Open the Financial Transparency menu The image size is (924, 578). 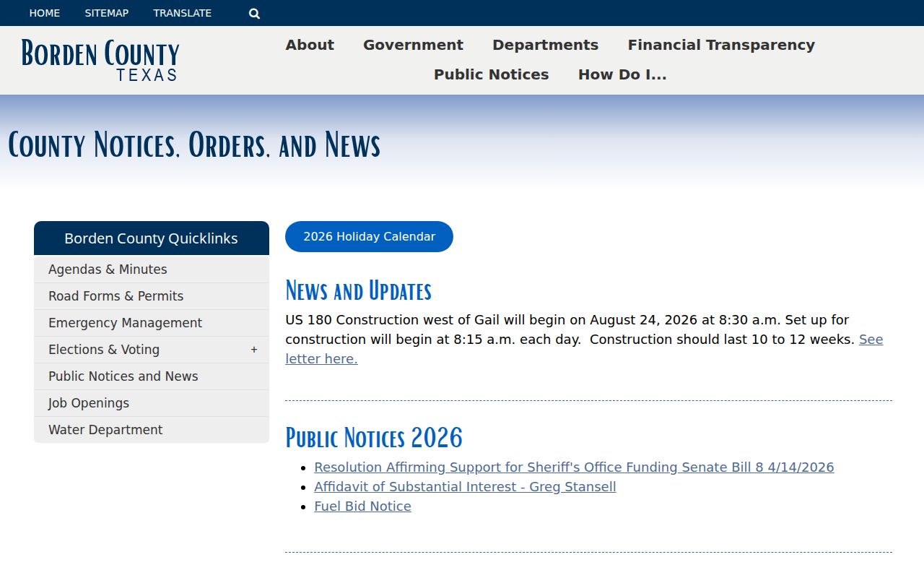721,45
